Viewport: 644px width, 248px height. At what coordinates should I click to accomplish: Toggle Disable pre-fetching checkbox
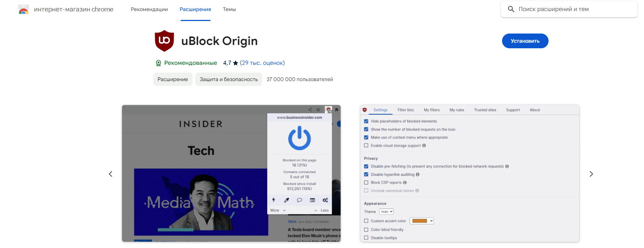[366, 167]
